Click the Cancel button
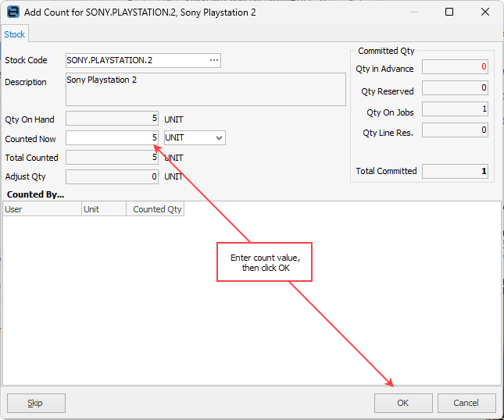This screenshot has height=420, width=504. 466,403
